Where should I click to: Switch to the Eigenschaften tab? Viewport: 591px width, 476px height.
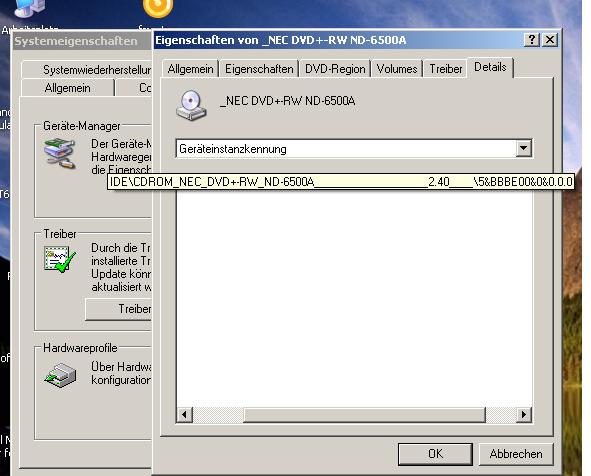pyautogui.click(x=259, y=69)
